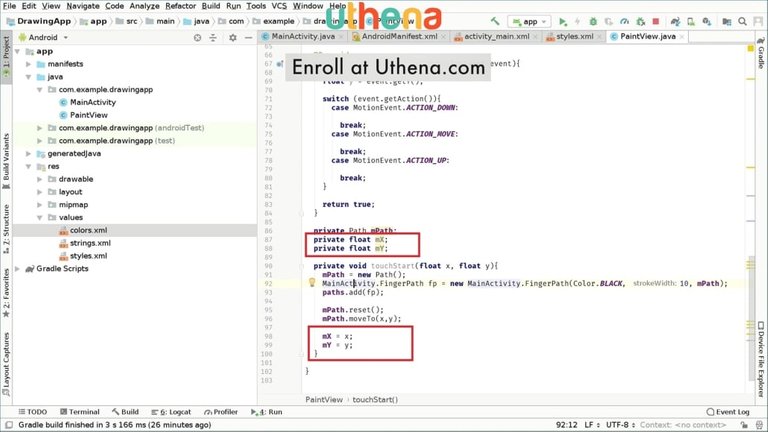Open the Refactor menu
The width and height of the screenshot is (768, 432).
click(180, 6)
